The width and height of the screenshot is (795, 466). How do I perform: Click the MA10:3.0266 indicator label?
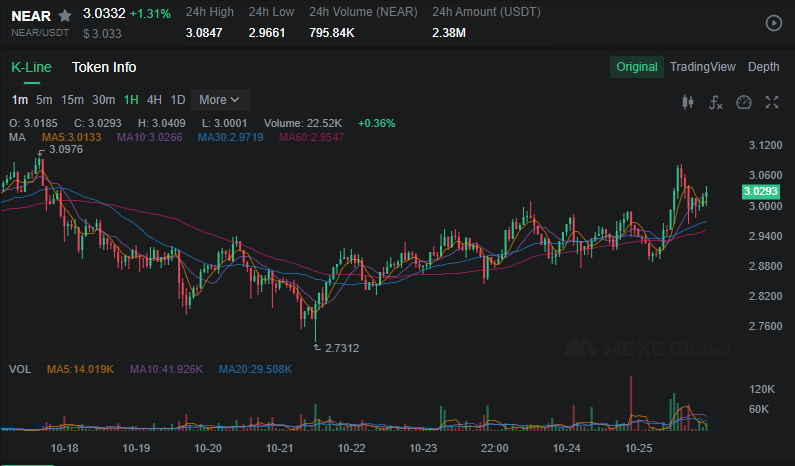(150, 137)
